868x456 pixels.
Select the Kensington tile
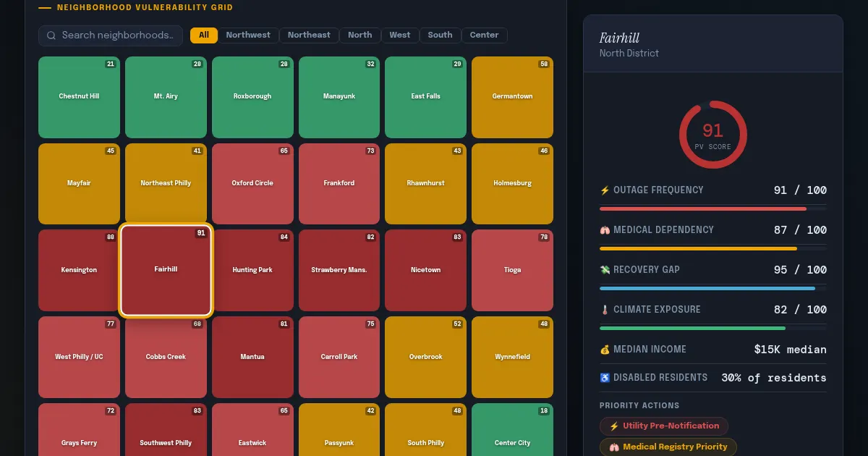[79, 271]
